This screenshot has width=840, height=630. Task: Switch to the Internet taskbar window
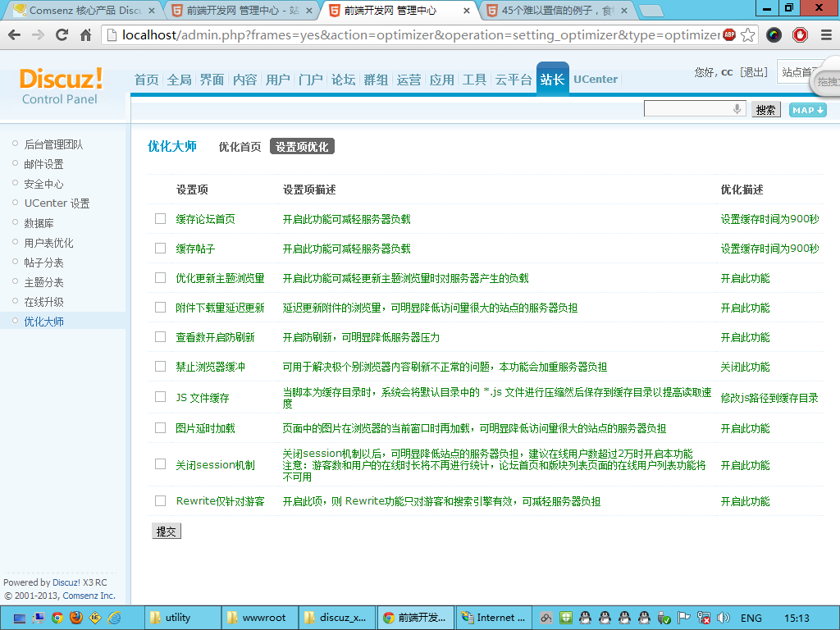coord(494,618)
